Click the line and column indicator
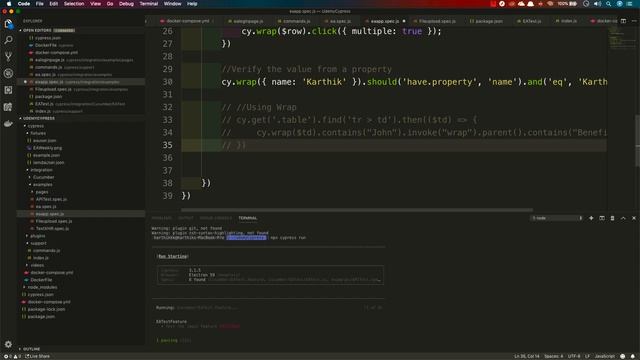 (527, 356)
